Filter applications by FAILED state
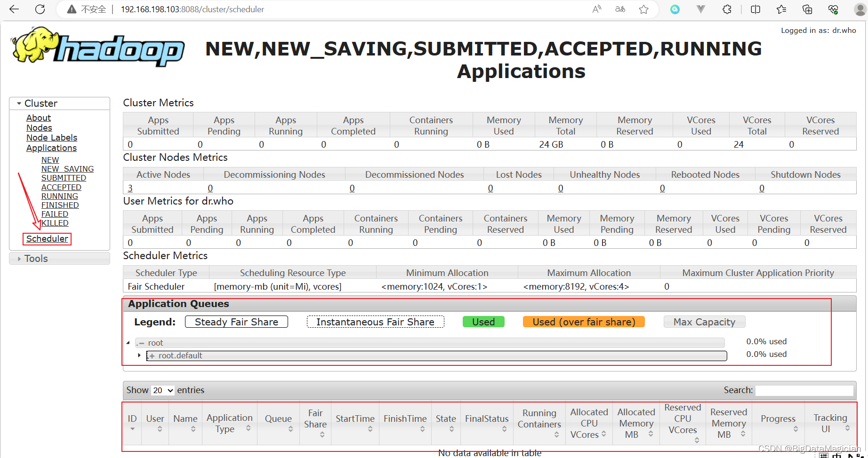 coord(55,214)
